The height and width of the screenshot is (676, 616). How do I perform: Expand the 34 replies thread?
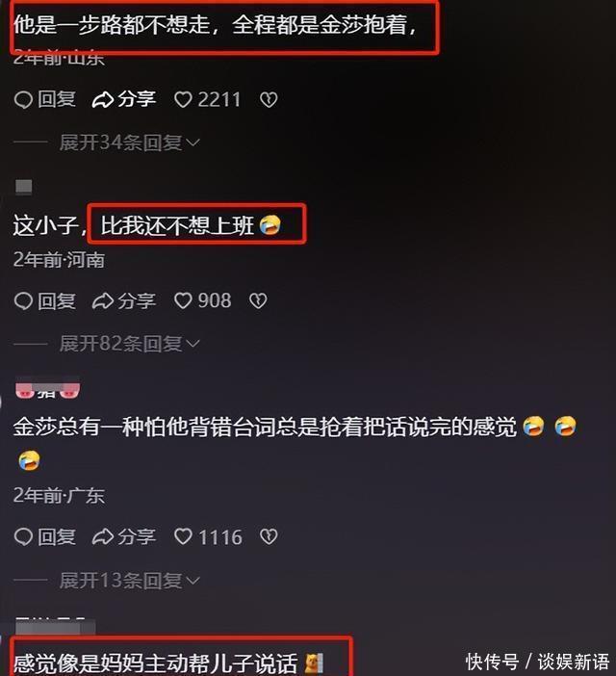coord(129,143)
